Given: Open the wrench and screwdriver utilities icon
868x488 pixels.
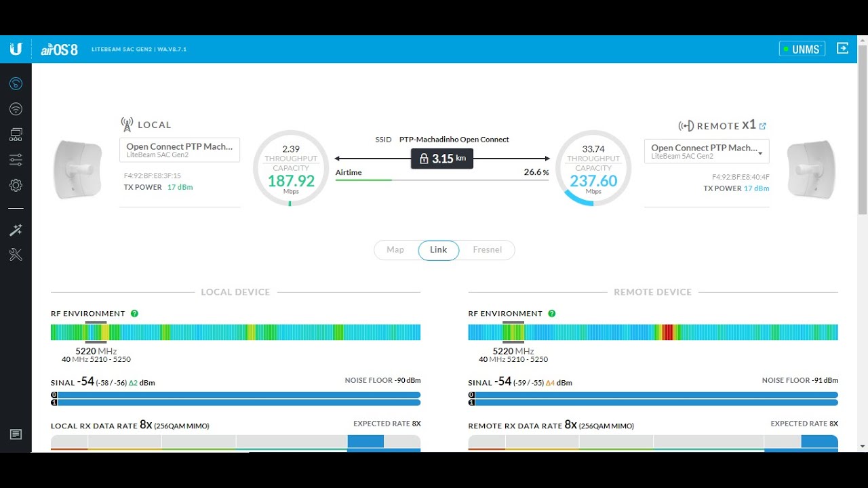Looking at the screenshot, I should [16, 255].
